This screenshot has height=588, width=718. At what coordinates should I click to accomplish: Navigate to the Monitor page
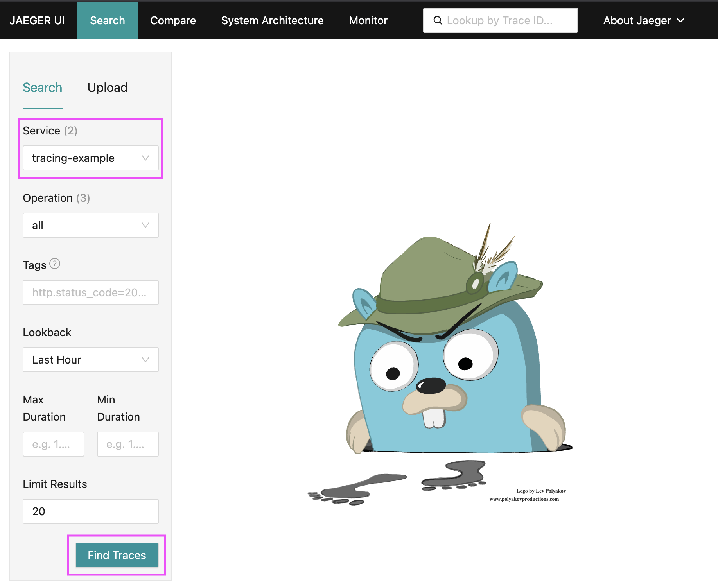(x=368, y=20)
